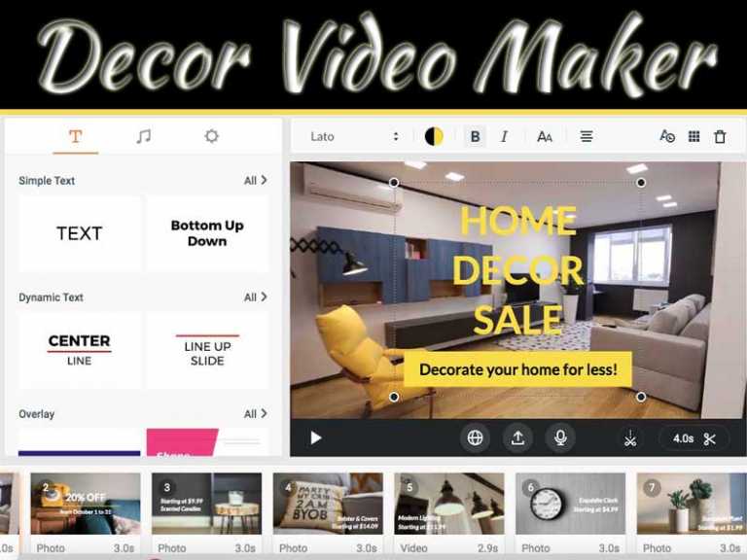The image size is (747, 560).
Task: Click the Dynamic Text section heading
Action: [x=51, y=297]
